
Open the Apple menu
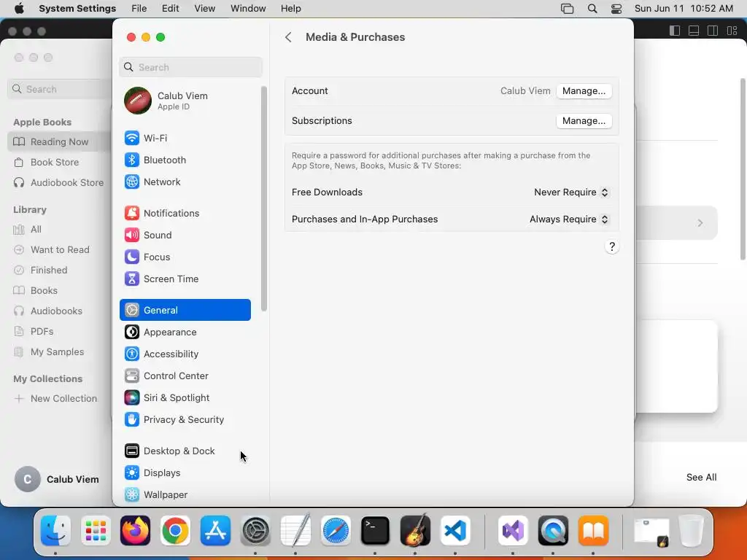pyautogui.click(x=19, y=9)
